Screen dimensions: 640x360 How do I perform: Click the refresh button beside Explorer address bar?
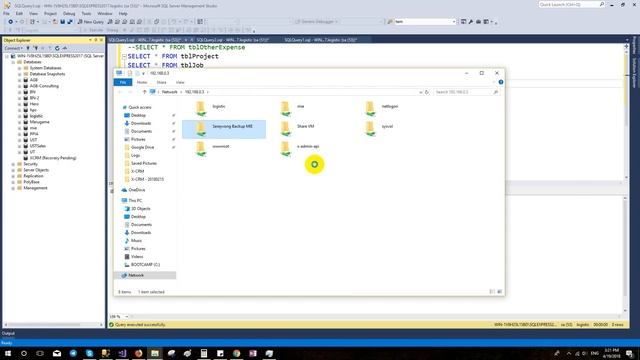tap(427, 92)
